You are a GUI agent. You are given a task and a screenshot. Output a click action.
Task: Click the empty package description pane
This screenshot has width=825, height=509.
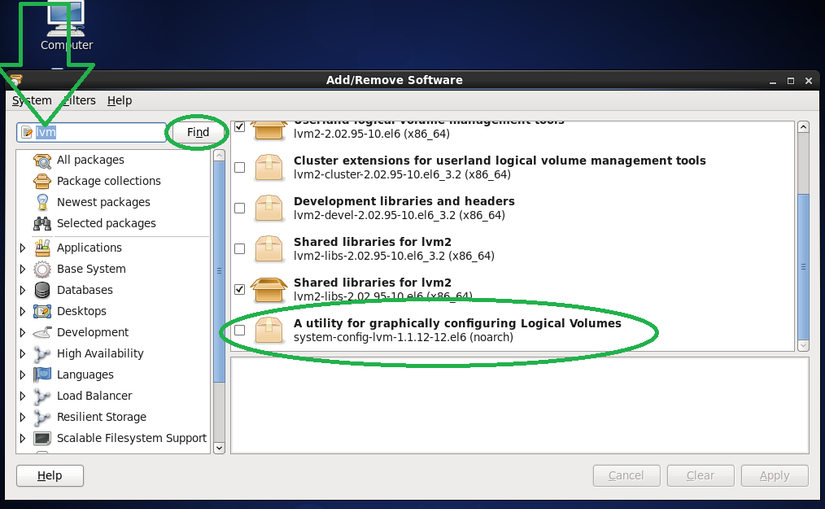click(x=520, y=405)
